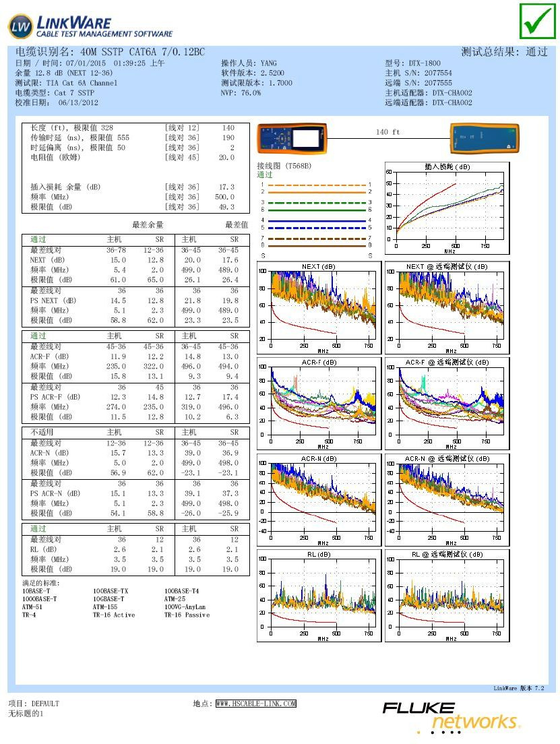The width and height of the screenshot is (560, 744).
Task: Click the Fluke Networks logo
Action: click(x=451, y=718)
